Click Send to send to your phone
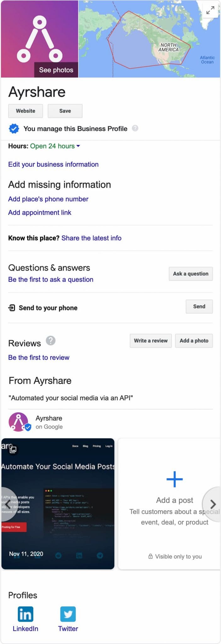 (199, 307)
